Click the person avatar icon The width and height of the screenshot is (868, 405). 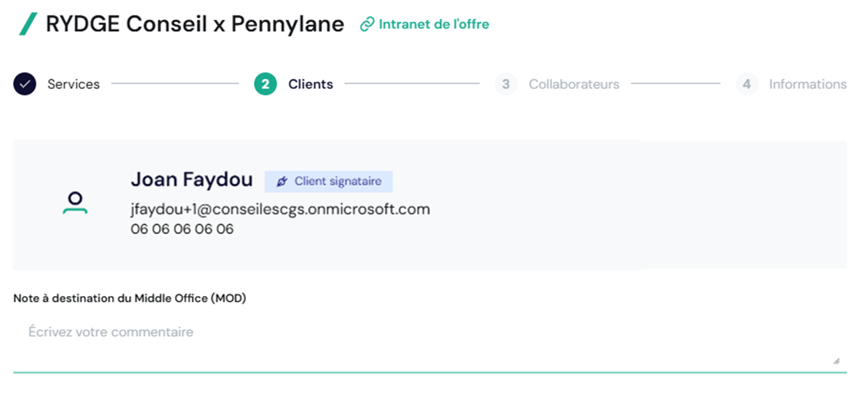tap(75, 203)
